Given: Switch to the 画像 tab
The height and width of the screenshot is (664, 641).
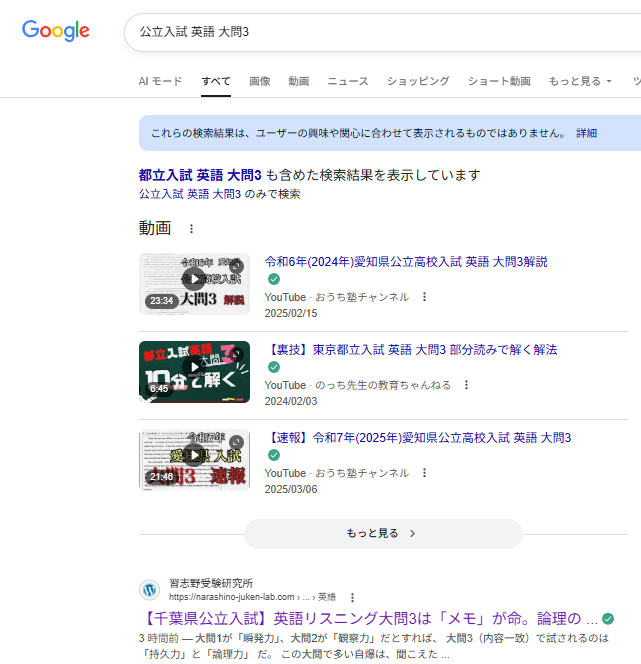Looking at the screenshot, I should point(259,81).
